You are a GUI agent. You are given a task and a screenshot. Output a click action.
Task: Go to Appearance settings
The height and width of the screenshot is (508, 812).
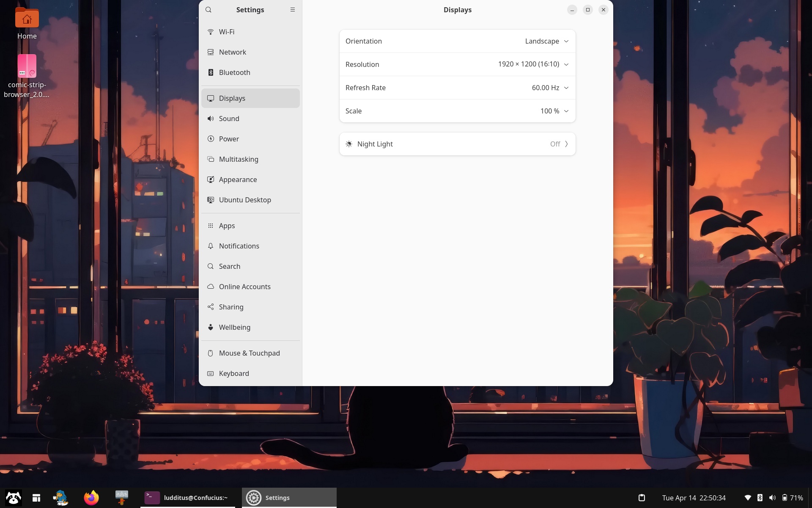click(x=238, y=179)
